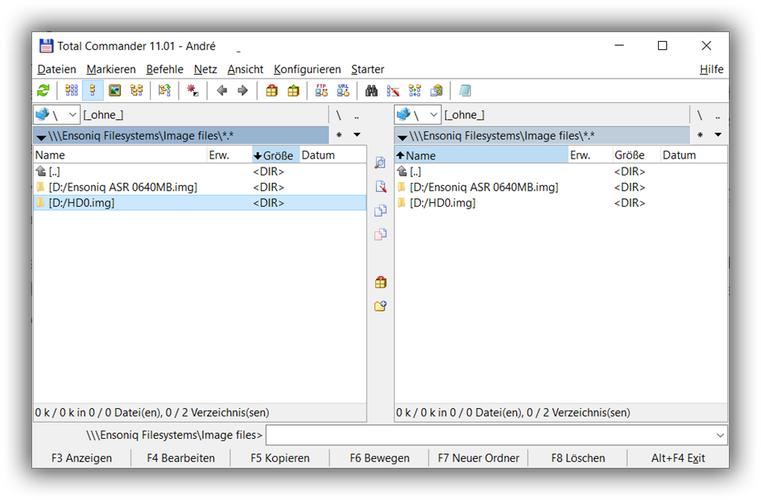The height and width of the screenshot is (500, 761).
Task: Sort left panel by Datum column header
Action: pyautogui.click(x=332, y=155)
